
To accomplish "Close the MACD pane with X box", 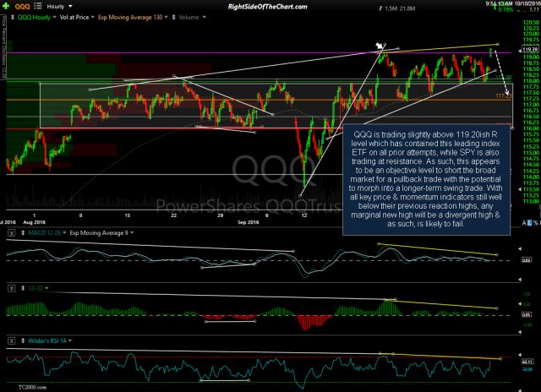I will 11,233.
